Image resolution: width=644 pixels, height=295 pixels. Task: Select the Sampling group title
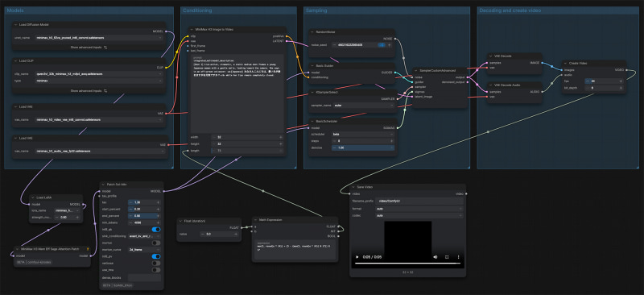click(x=316, y=10)
